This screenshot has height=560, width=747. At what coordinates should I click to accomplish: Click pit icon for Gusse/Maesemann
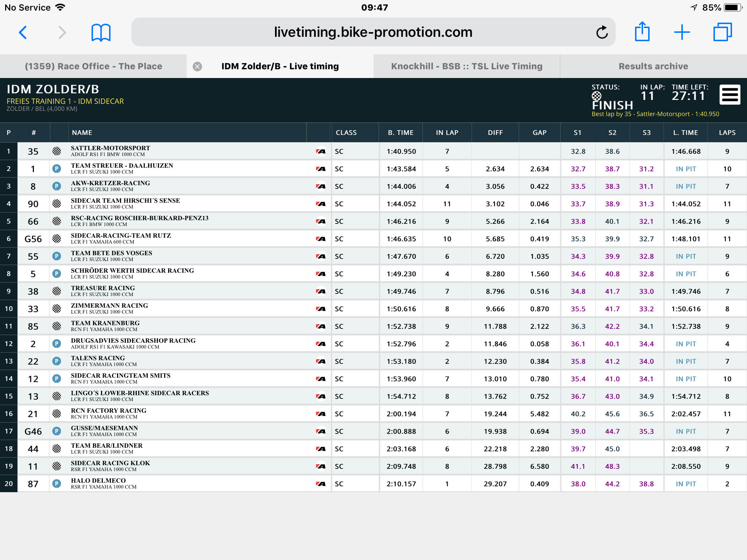pos(57,431)
